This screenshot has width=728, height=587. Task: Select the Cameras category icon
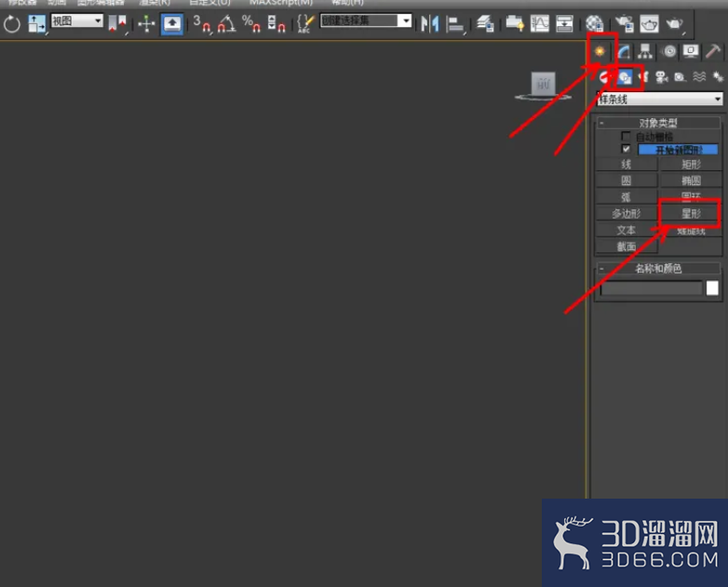tap(661, 77)
